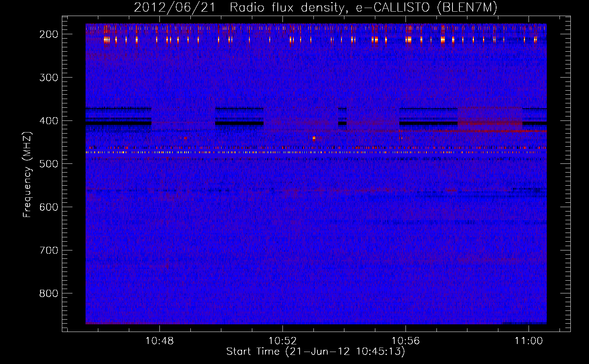The image size is (589, 364).
Task: Click the 10:56 time axis label
Action: (406, 341)
